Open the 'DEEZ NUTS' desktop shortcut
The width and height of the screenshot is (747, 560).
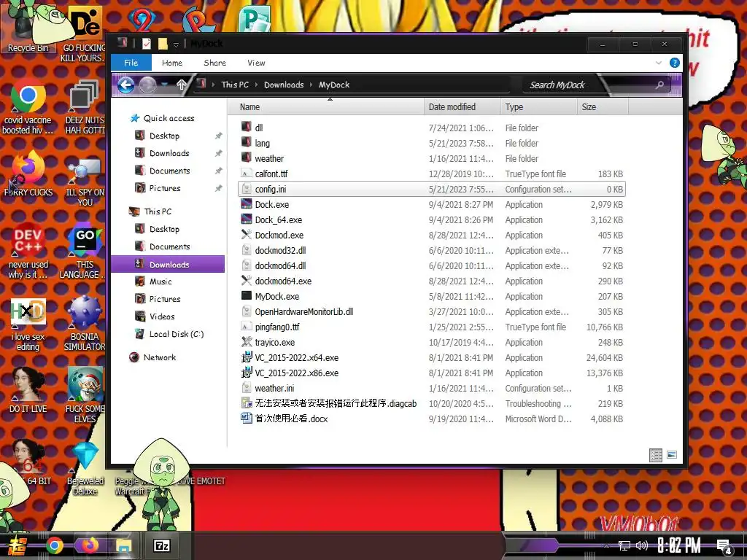(85, 107)
